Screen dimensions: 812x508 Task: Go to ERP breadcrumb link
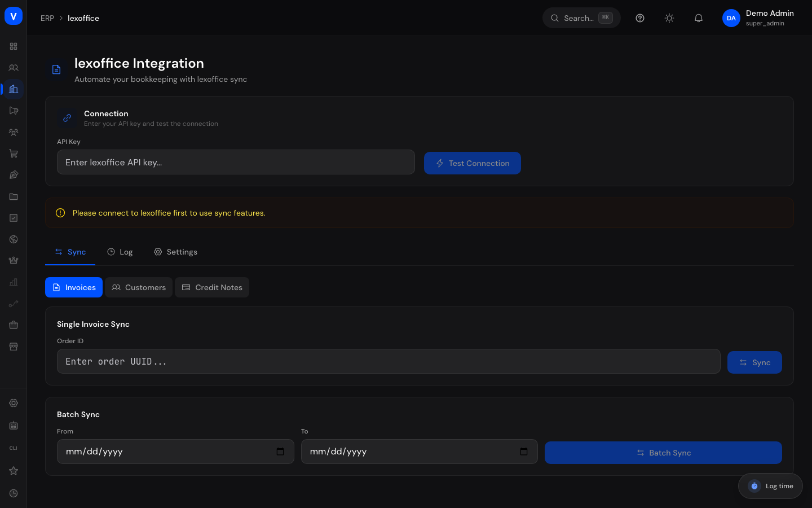(47, 18)
